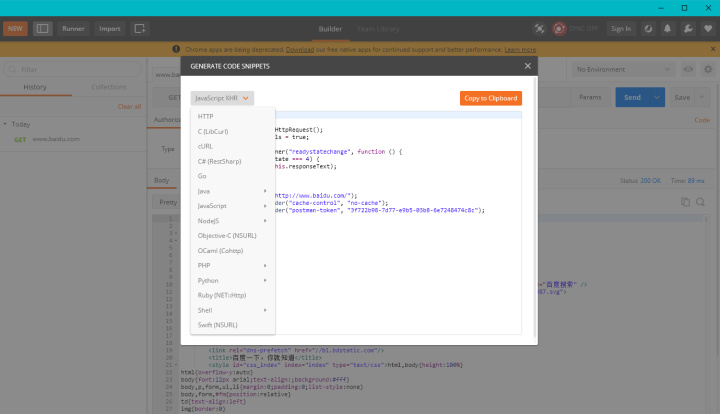Viewport: 720px width, 414px height.
Task: Click the heart icon
Action: pos(708,28)
